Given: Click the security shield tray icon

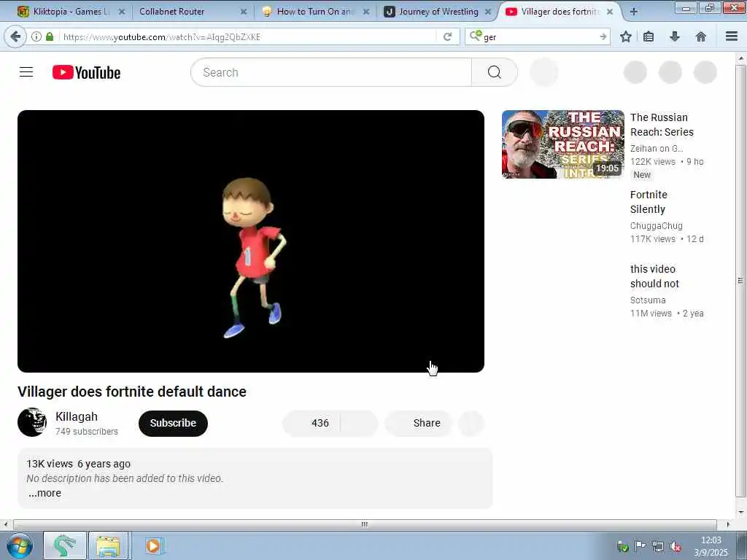Looking at the screenshot, I should coord(622,546).
